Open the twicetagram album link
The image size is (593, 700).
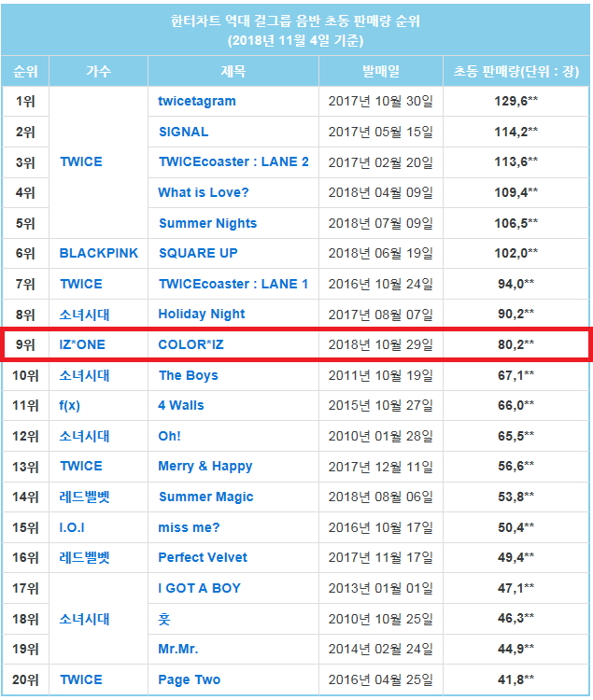click(197, 102)
